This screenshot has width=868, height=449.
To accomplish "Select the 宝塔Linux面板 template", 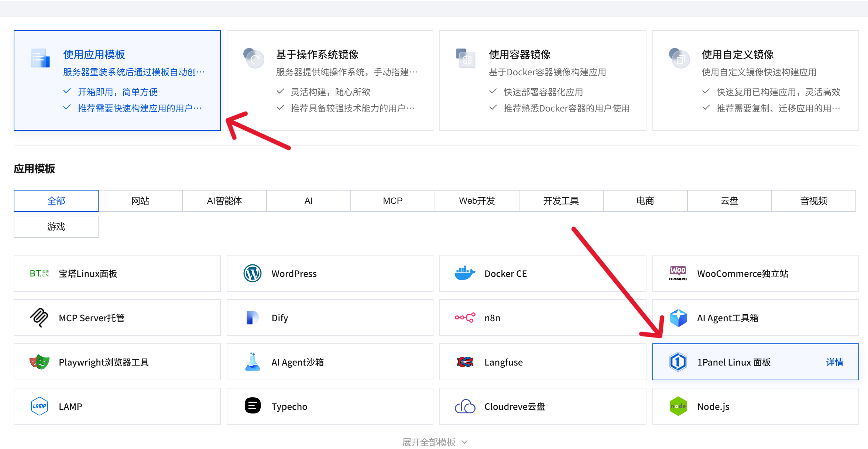I will click(117, 273).
